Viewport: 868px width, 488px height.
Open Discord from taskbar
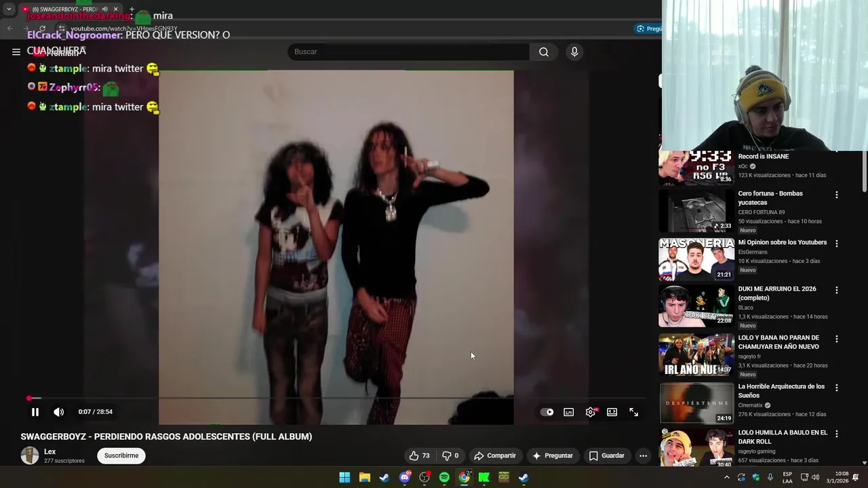click(405, 477)
